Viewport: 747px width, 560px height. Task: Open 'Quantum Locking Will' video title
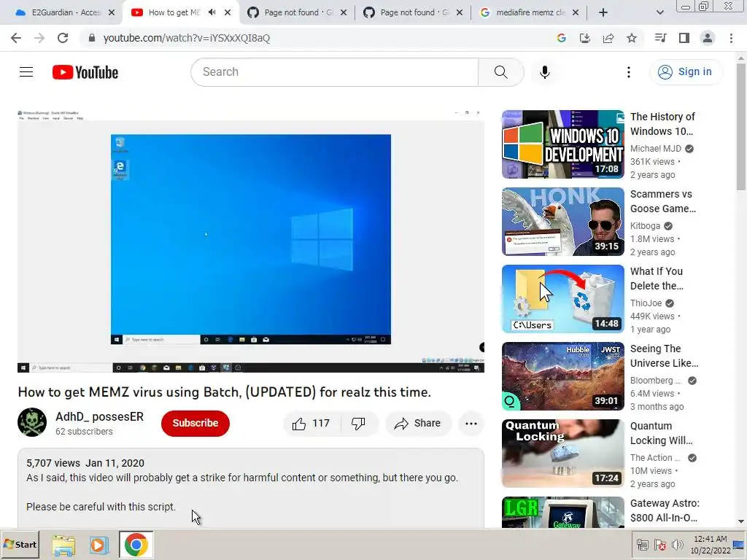click(661, 433)
